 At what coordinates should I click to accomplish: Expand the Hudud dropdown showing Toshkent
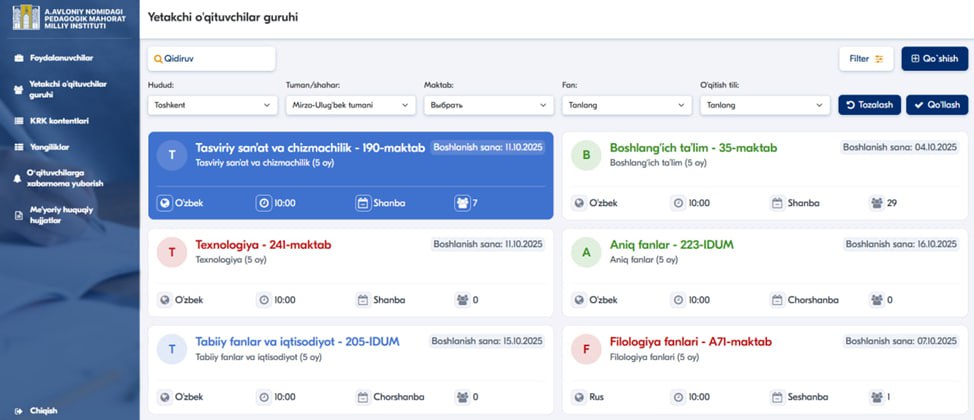click(x=212, y=105)
